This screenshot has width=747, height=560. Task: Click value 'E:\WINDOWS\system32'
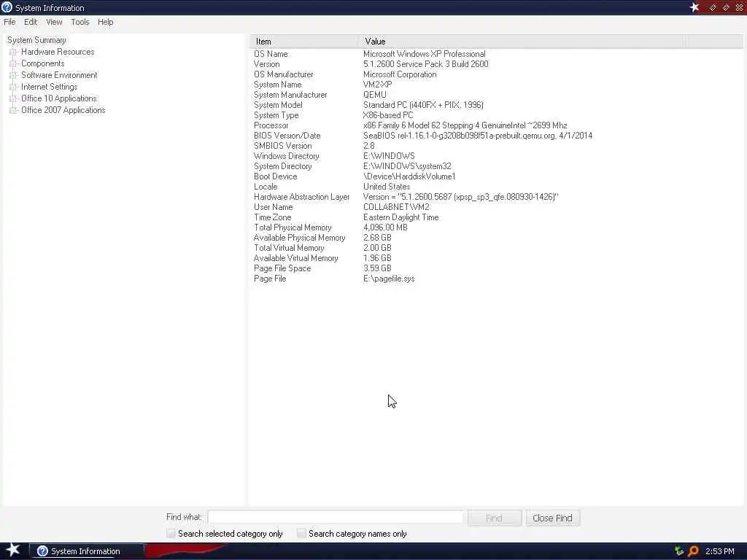click(x=407, y=166)
